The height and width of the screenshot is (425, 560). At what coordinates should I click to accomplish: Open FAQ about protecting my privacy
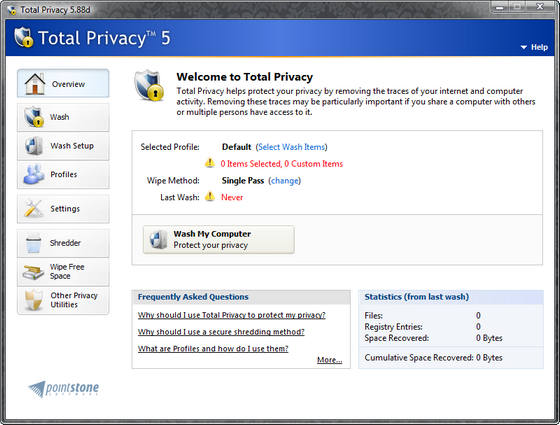[232, 315]
